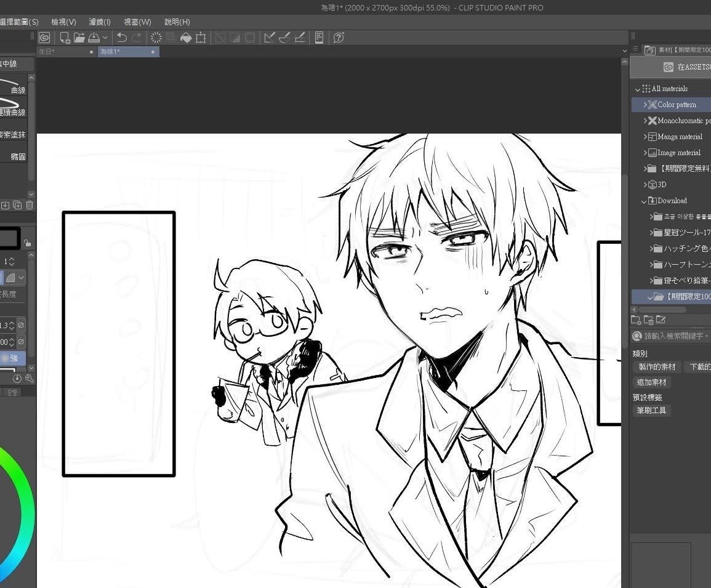The height and width of the screenshot is (588, 711).
Task: Delete the selected sub tool
Action: click(30, 205)
